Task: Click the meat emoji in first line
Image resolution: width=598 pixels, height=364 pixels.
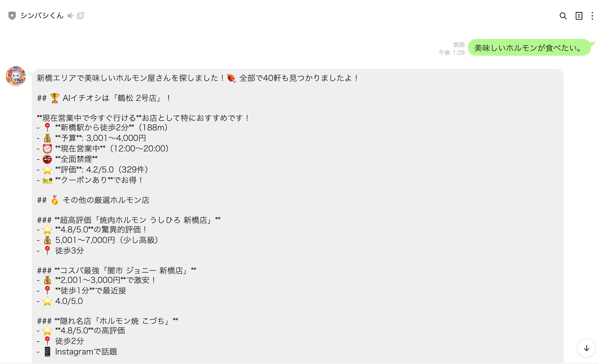Action: pos(231,78)
